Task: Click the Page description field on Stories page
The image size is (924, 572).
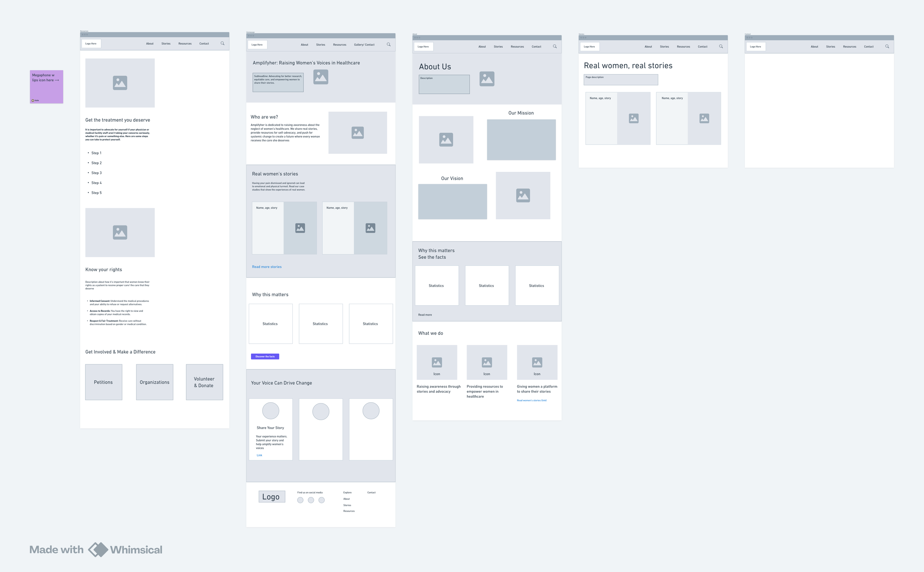Action: pyautogui.click(x=621, y=80)
